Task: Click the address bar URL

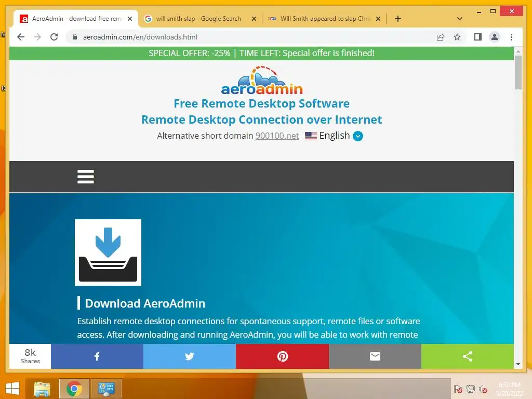Action: pos(140,37)
